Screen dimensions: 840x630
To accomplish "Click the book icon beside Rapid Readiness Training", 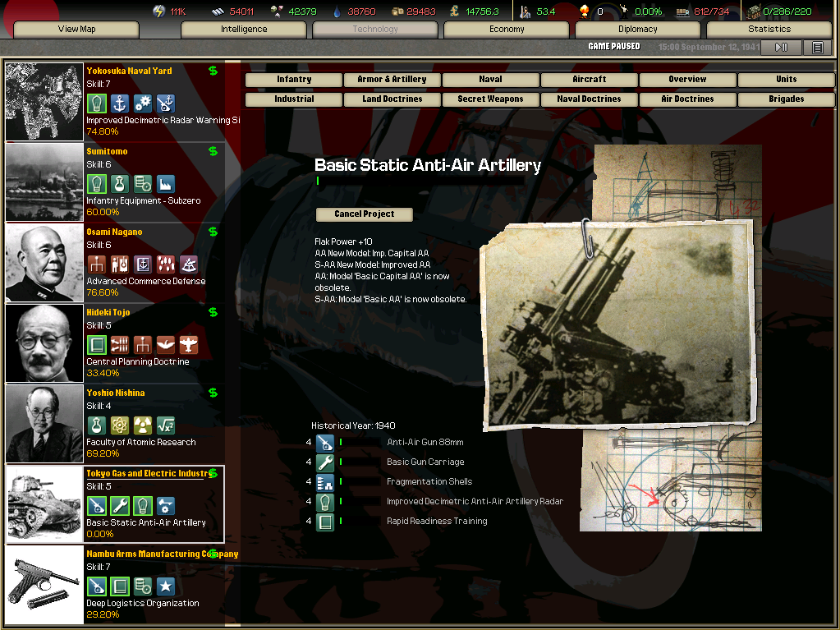I will point(325,522).
